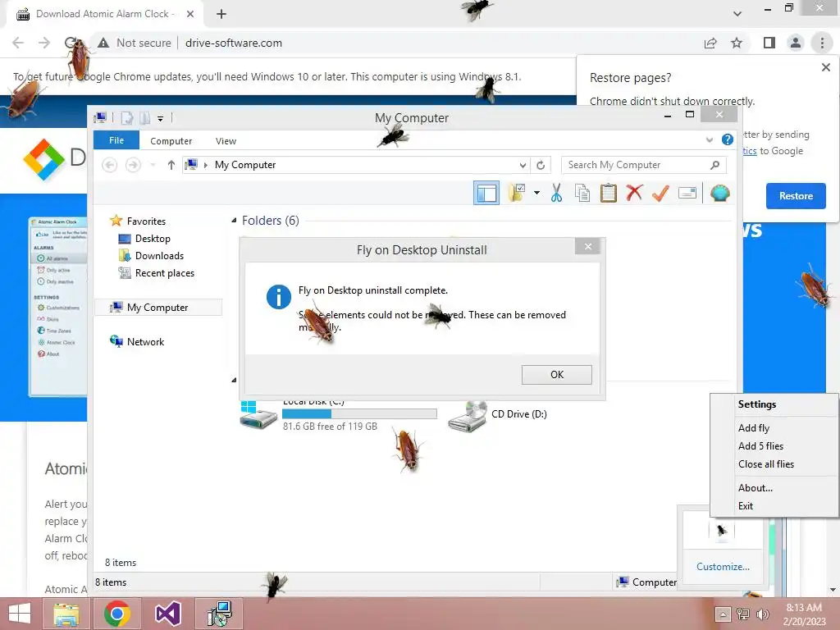Show hidden tray icons arrow

tap(722, 614)
